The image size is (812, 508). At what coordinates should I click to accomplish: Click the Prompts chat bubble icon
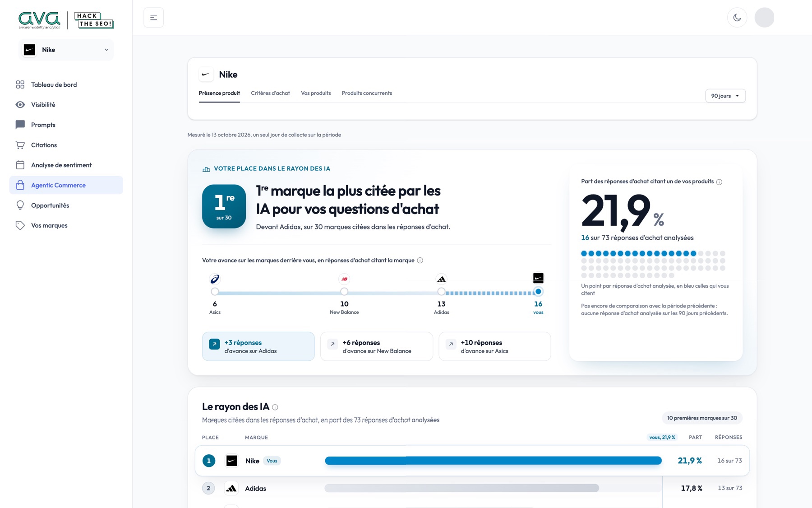point(20,125)
